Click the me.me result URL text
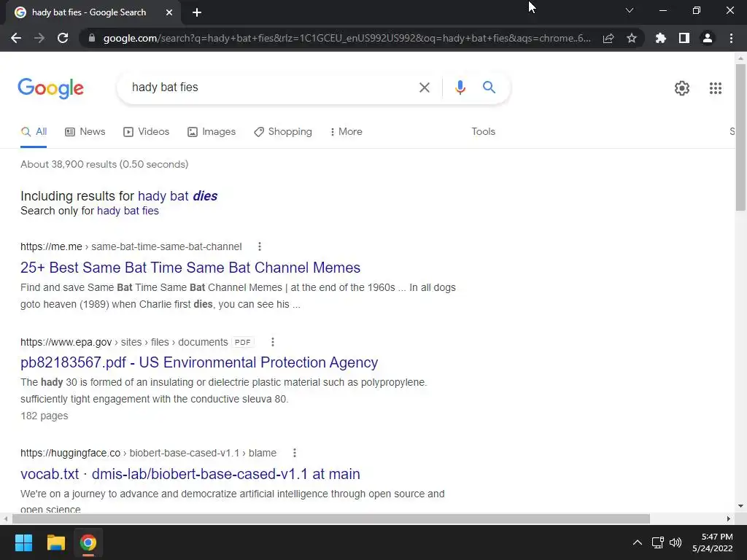The width and height of the screenshot is (747, 560). [x=131, y=246]
